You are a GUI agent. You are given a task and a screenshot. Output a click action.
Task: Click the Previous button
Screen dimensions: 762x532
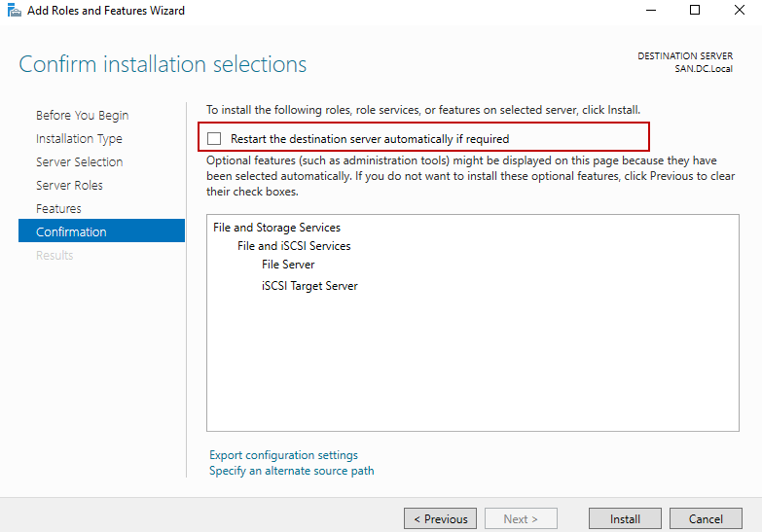pyautogui.click(x=440, y=519)
